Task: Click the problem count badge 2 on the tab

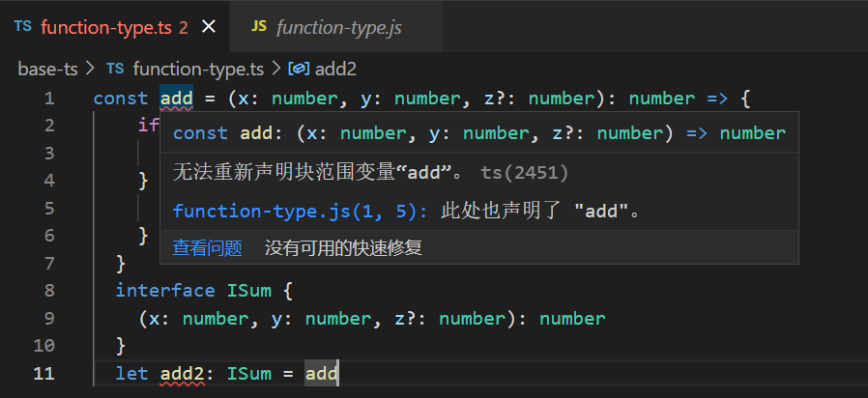Action: click(183, 27)
